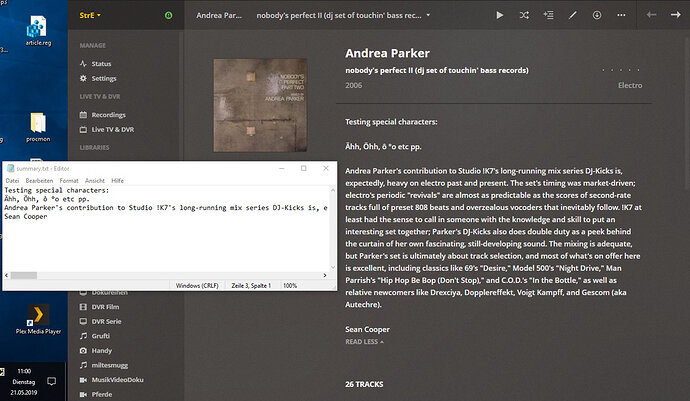Click Editor scroll right arrow
This screenshot has width=690, height=401.
pyautogui.click(x=325, y=275)
